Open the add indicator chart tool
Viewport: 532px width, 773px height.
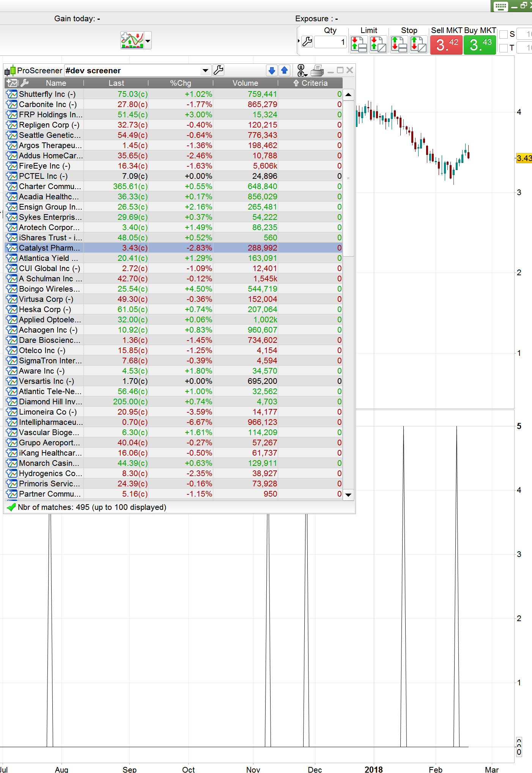pyautogui.click(x=132, y=40)
